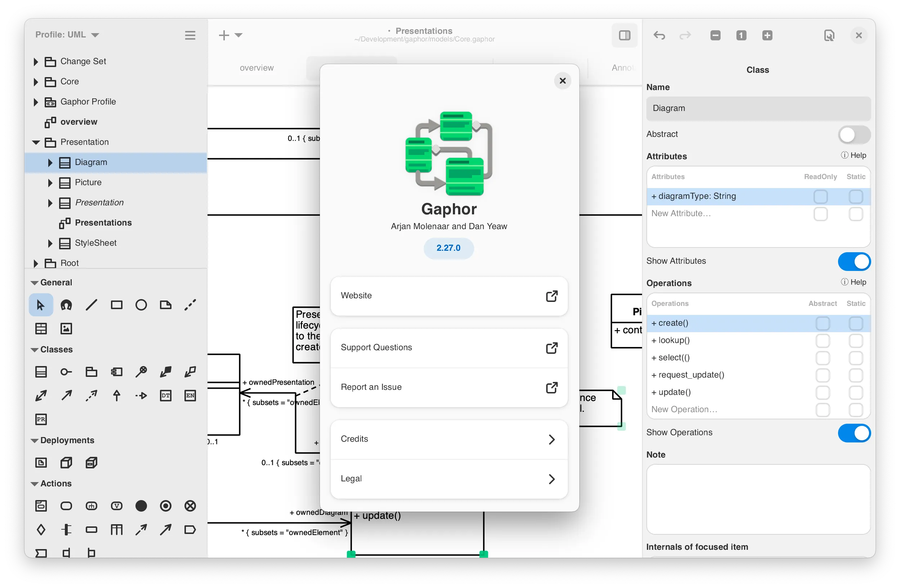
Task: Choose the Package tool under Classes
Action: click(92, 372)
